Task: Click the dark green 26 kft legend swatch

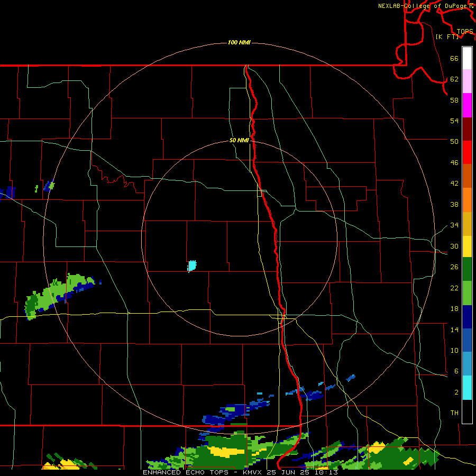Action: click(467, 269)
